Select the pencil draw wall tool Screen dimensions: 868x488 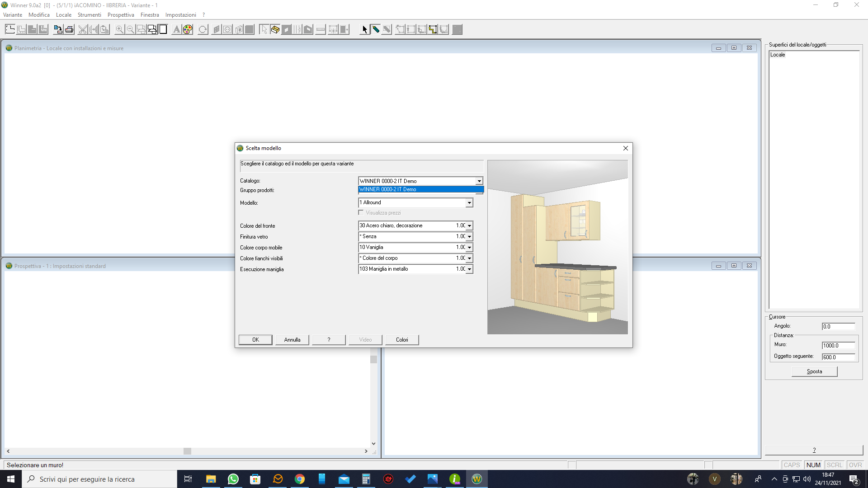[x=376, y=30]
